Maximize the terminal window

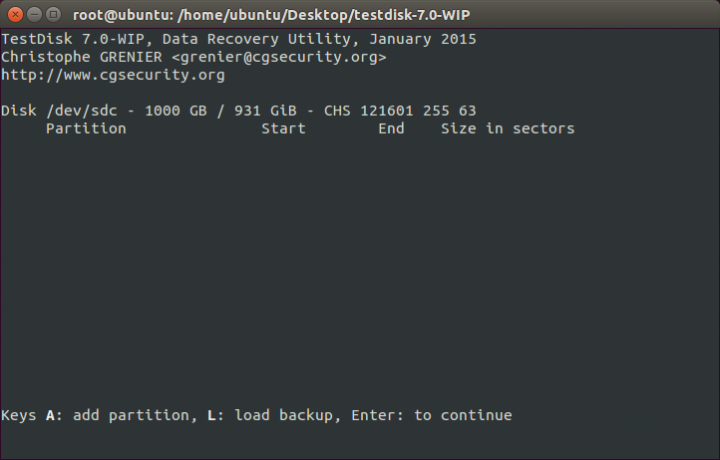pos(53,15)
